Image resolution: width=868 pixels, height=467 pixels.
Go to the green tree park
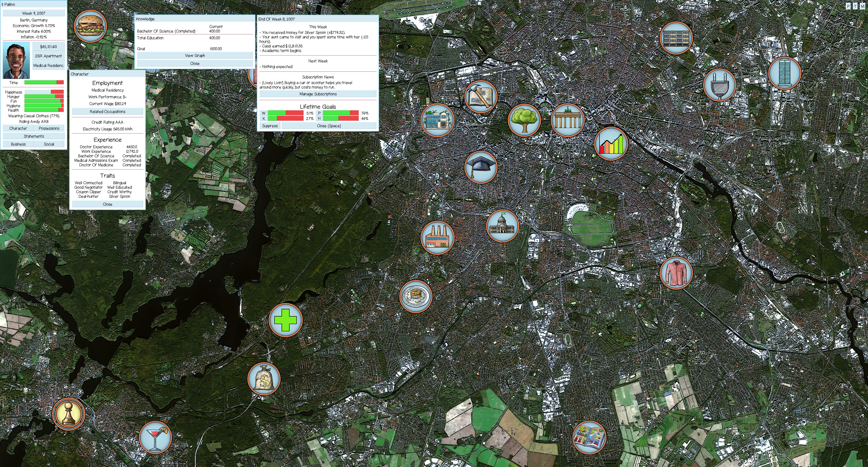tap(524, 120)
